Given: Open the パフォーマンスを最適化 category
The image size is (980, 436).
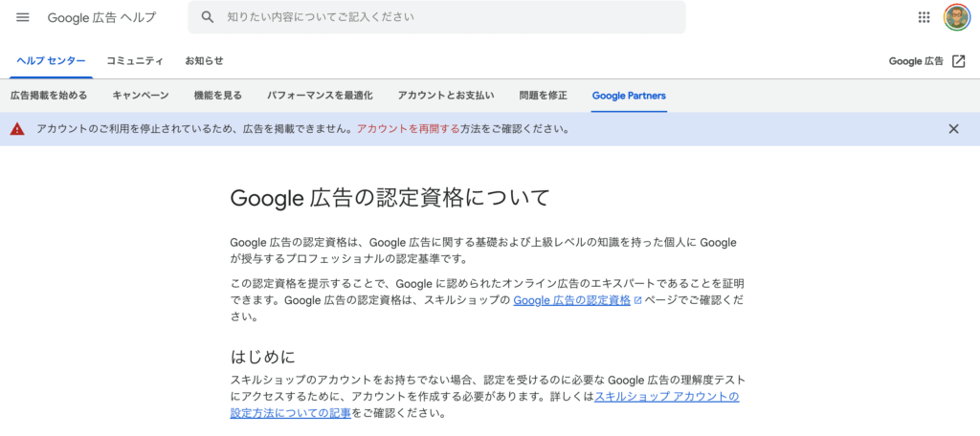Looking at the screenshot, I should click(320, 96).
